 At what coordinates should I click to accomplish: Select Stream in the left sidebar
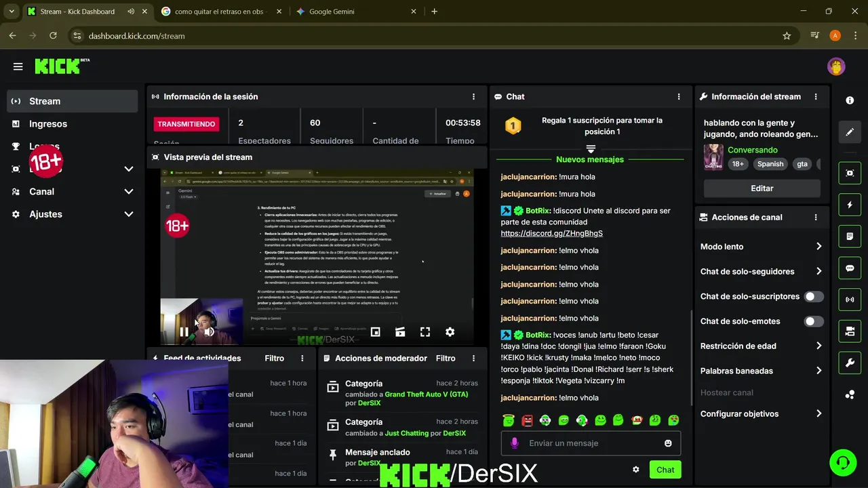(73, 101)
